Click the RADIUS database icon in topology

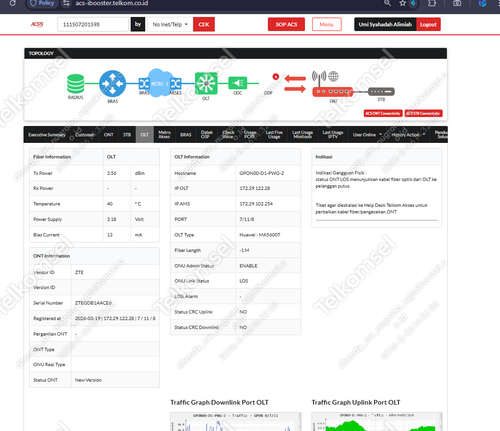76,84
